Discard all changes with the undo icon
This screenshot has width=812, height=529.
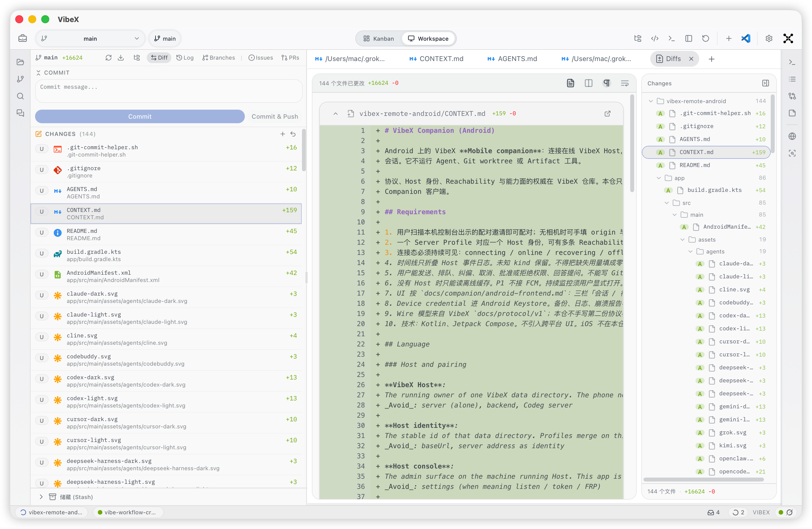293,134
